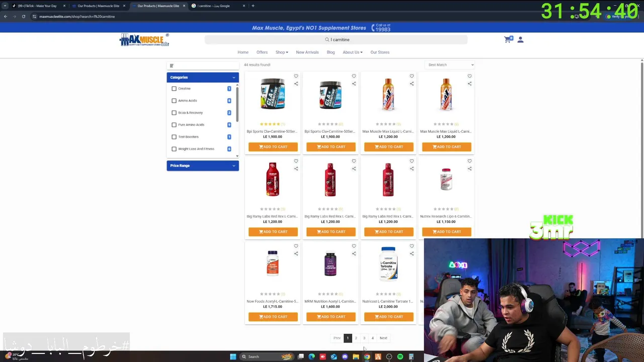Wishlist the Now Foods Acetyl-L-Carnitine product

click(x=296, y=246)
